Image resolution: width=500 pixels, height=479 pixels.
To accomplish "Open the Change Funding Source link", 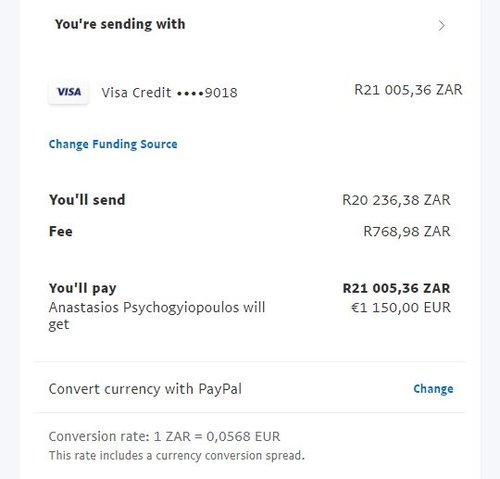I will (113, 144).
